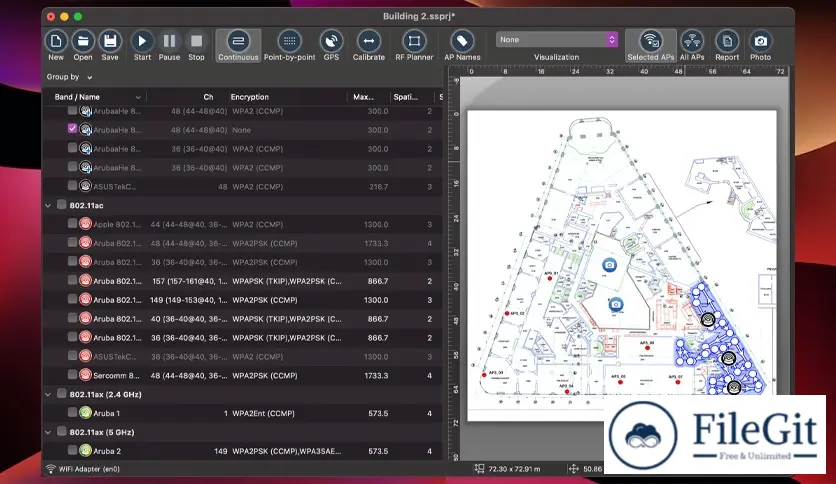
Task: Check the ASUSTekC AP on channel 48
Action: 73,185
